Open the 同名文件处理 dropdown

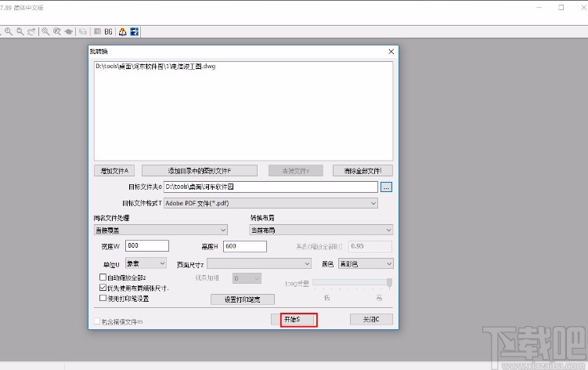[161, 230]
